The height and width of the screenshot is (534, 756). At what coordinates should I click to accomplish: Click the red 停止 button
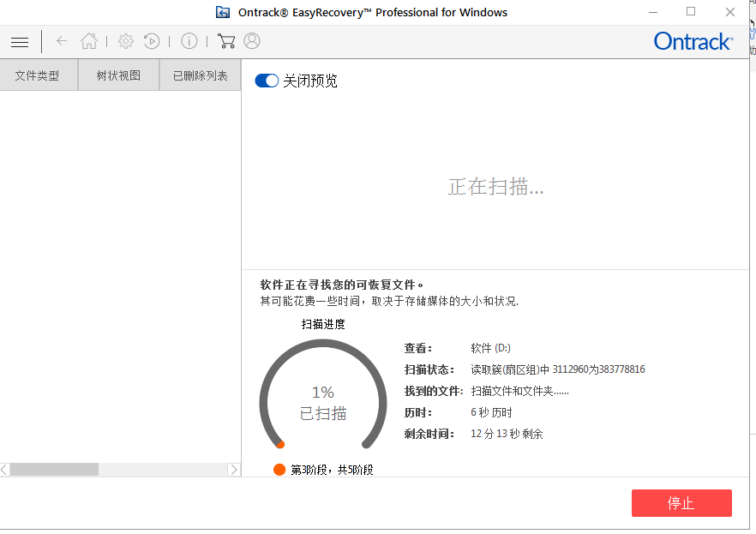click(681, 502)
